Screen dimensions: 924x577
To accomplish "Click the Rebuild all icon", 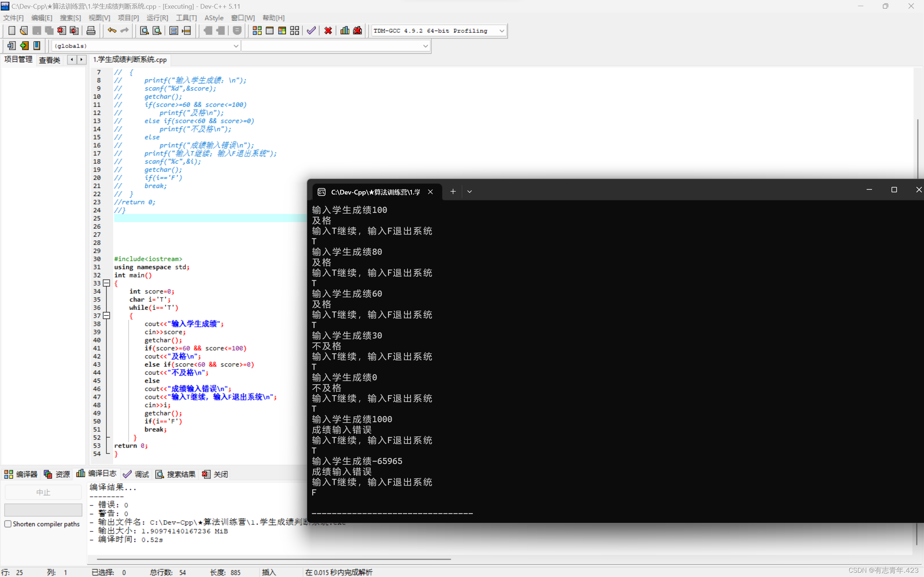I will [x=295, y=31].
